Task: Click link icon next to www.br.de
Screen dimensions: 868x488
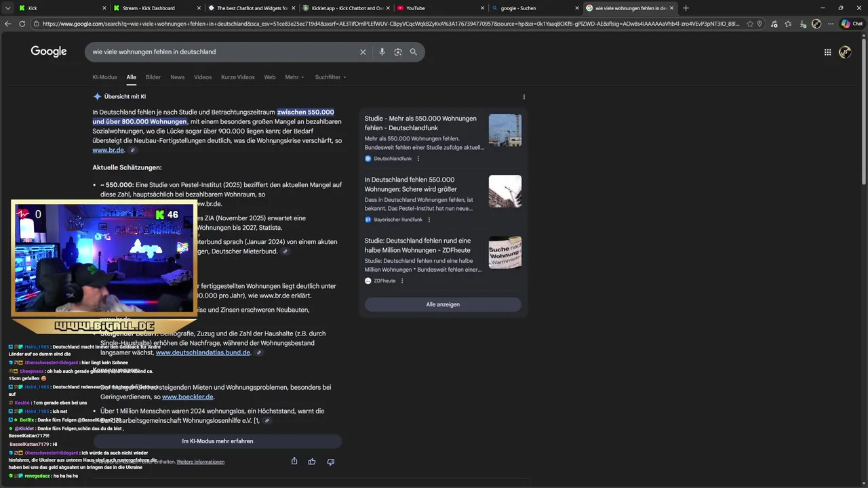Action: [133, 150]
